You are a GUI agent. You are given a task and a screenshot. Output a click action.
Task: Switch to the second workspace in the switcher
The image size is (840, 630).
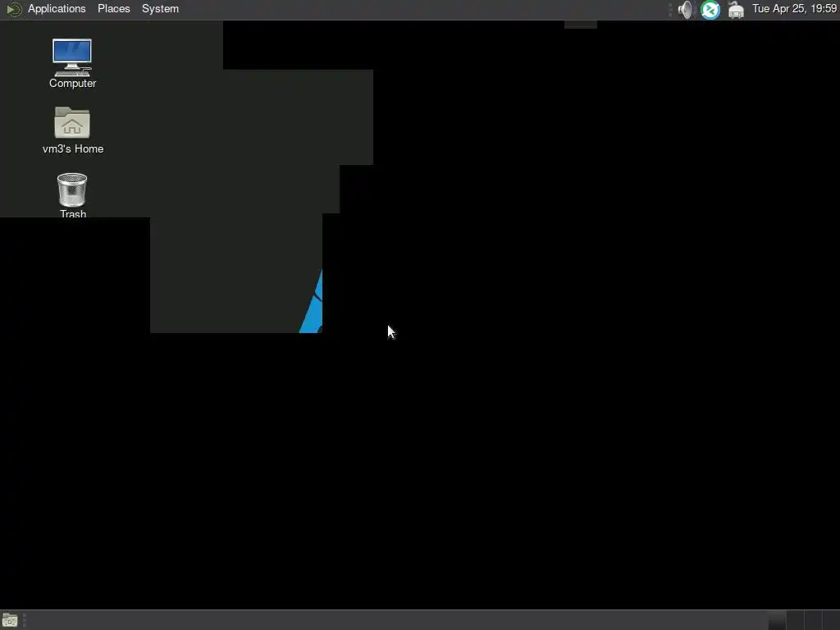click(795, 620)
